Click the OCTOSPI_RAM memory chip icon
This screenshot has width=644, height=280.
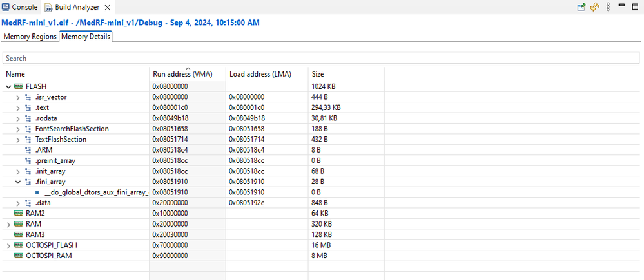pos(18,256)
